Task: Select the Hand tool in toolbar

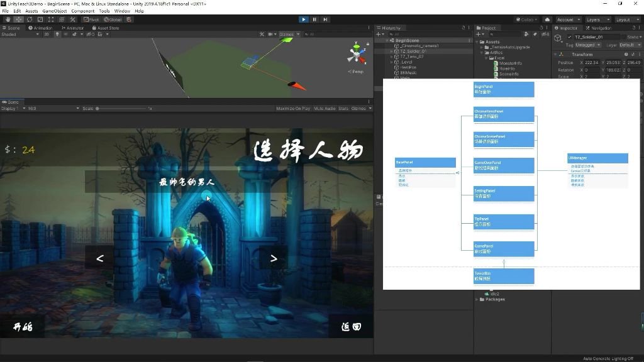Action: click(8, 19)
